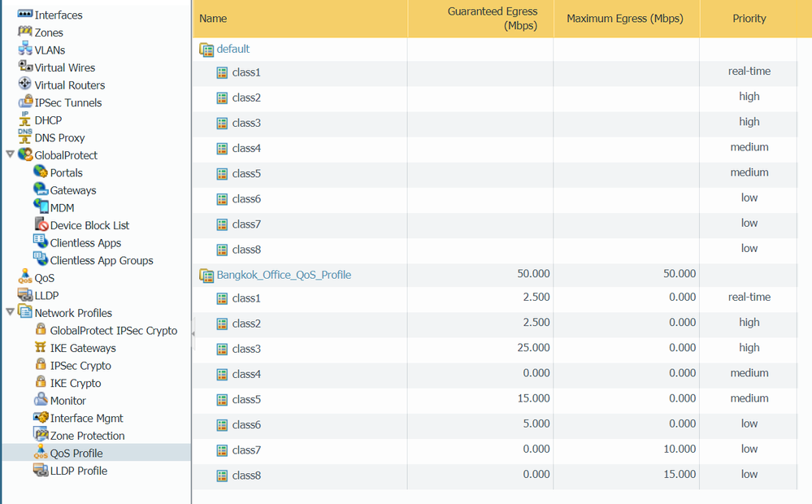Click the Interfaces icon in sidebar
This screenshot has width=812, height=504.
click(24, 15)
